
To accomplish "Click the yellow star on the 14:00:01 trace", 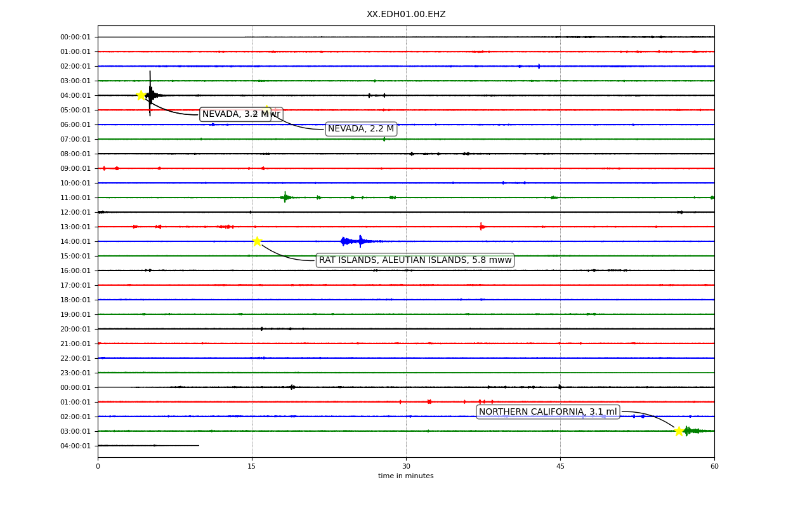I will (x=257, y=241).
